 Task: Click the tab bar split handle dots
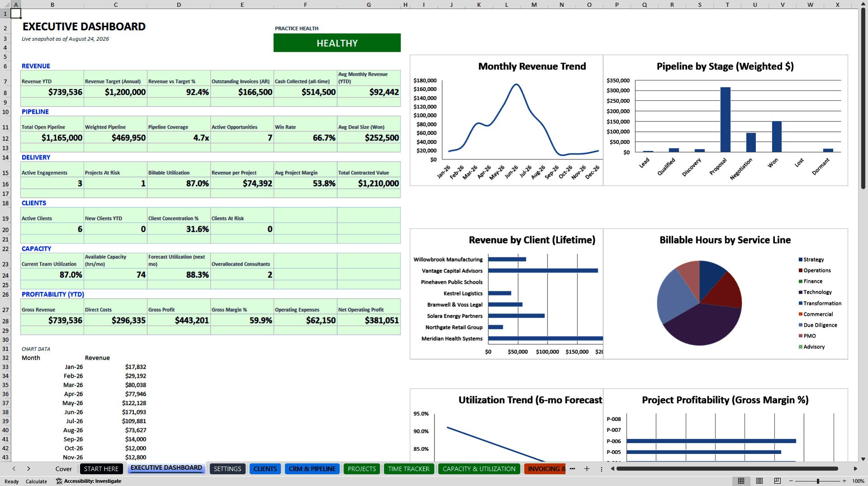tap(601, 469)
